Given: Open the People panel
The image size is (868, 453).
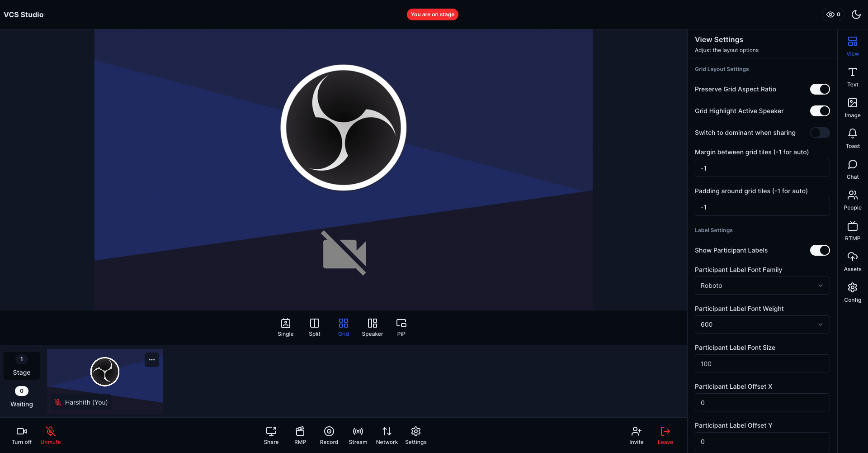Looking at the screenshot, I should (x=852, y=200).
